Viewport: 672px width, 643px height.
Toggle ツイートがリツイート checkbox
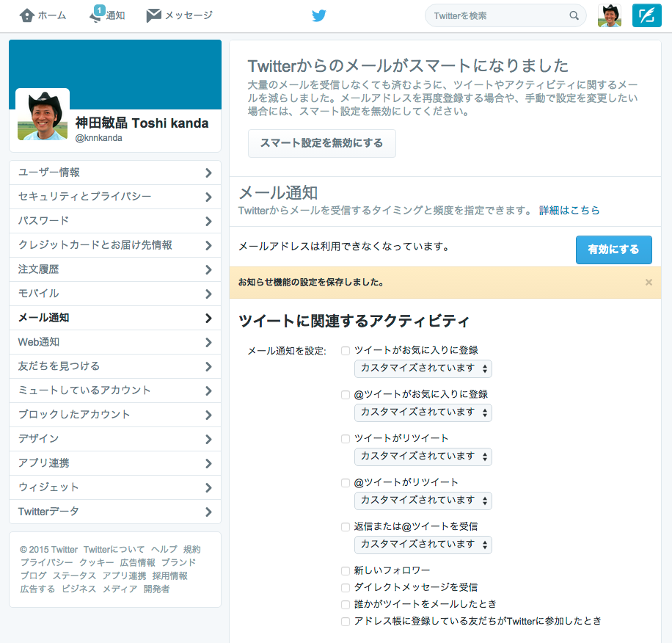pyautogui.click(x=346, y=438)
